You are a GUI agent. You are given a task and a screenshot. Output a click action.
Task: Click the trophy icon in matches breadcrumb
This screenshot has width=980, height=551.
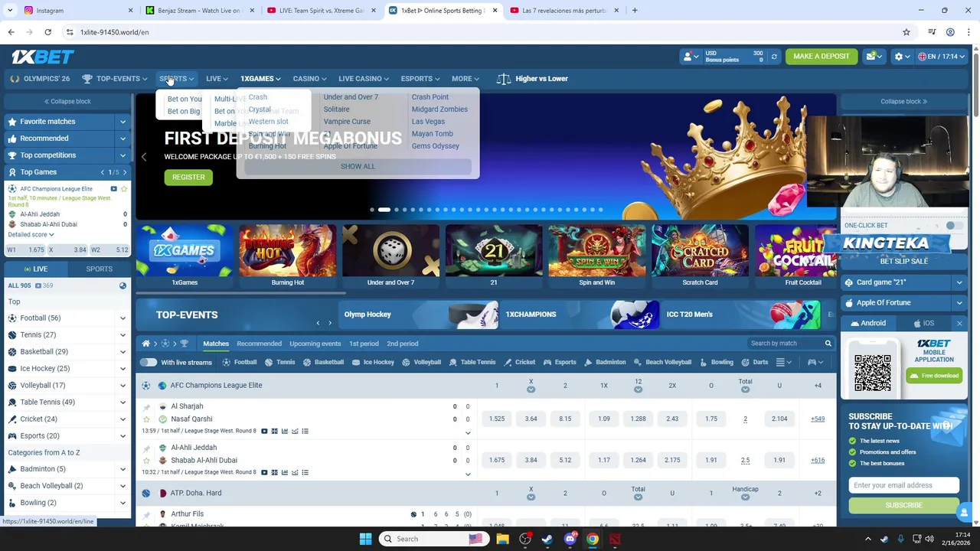pos(184,344)
